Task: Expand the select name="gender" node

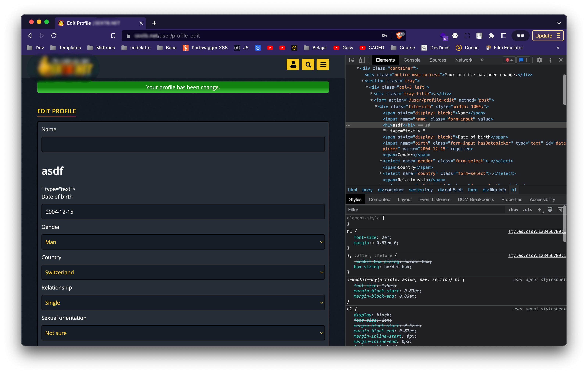Action: pos(380,161)
